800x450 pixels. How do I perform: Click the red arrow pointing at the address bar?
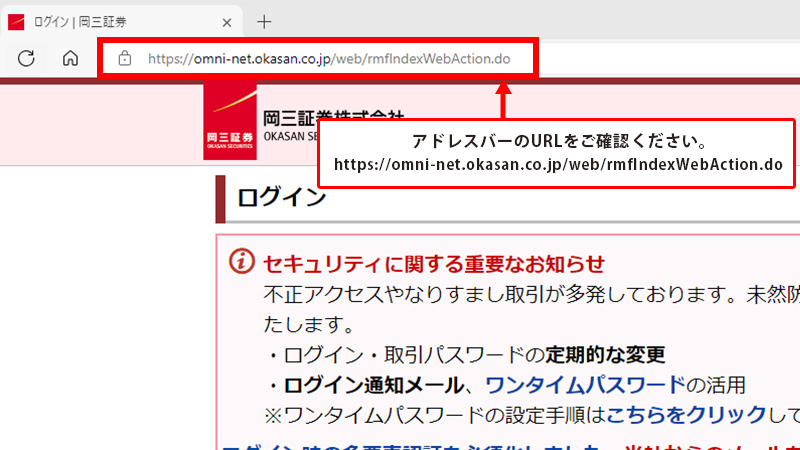(x=504, y=102)
